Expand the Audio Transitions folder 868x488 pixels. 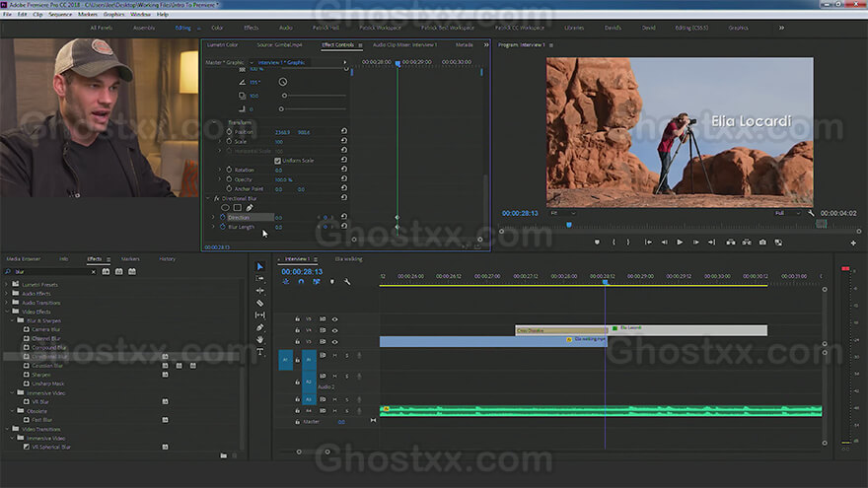(7, 303)
